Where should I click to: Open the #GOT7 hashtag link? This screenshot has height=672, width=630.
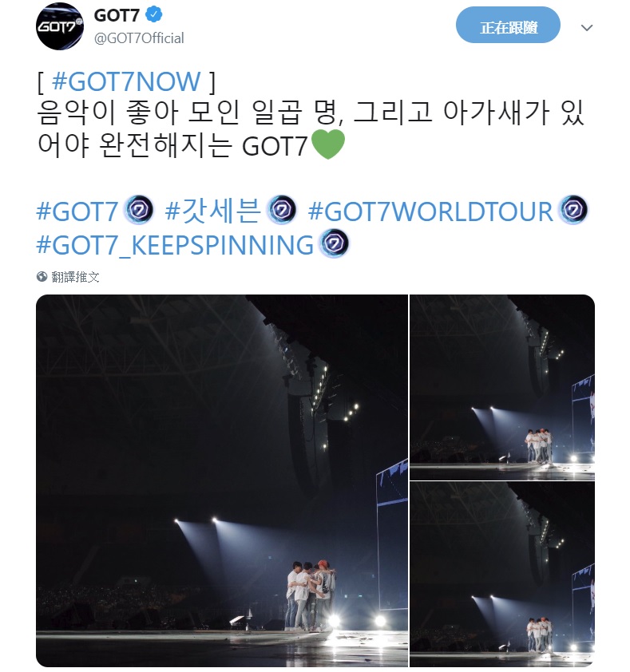[77, 211]
